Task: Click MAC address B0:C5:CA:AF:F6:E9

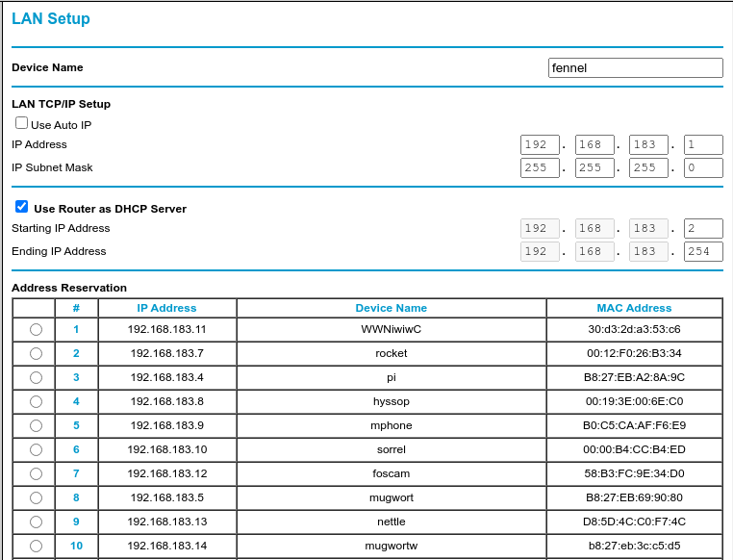Action: point(634,426)
